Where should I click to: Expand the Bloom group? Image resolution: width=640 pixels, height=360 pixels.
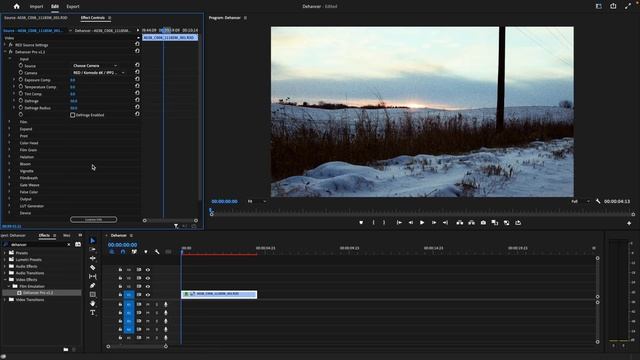click(9, 164)
